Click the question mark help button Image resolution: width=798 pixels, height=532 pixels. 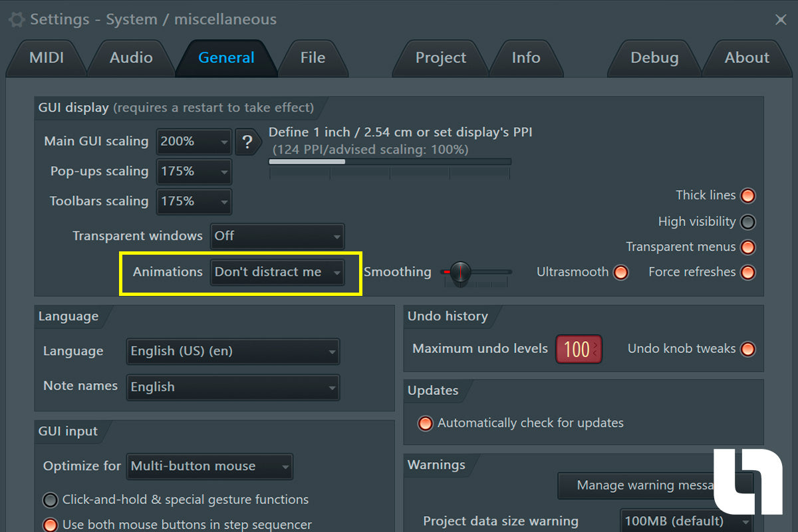pyautogui.click(x=247, y=142)
